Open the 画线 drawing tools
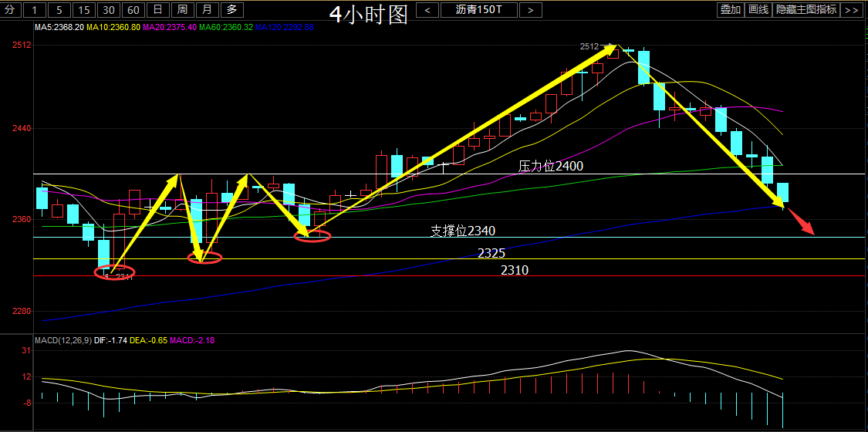The width and height of the screenshot is (868, 432). coord(759,10)
